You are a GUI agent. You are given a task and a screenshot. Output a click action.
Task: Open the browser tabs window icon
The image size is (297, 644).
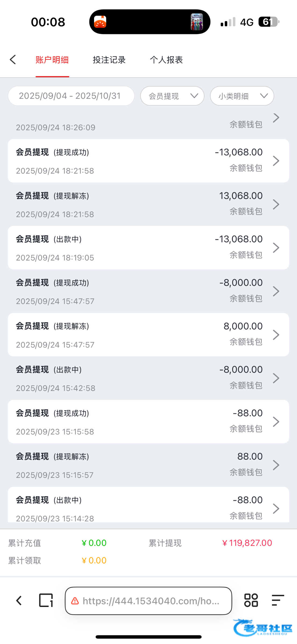click(x=46, y=600)
